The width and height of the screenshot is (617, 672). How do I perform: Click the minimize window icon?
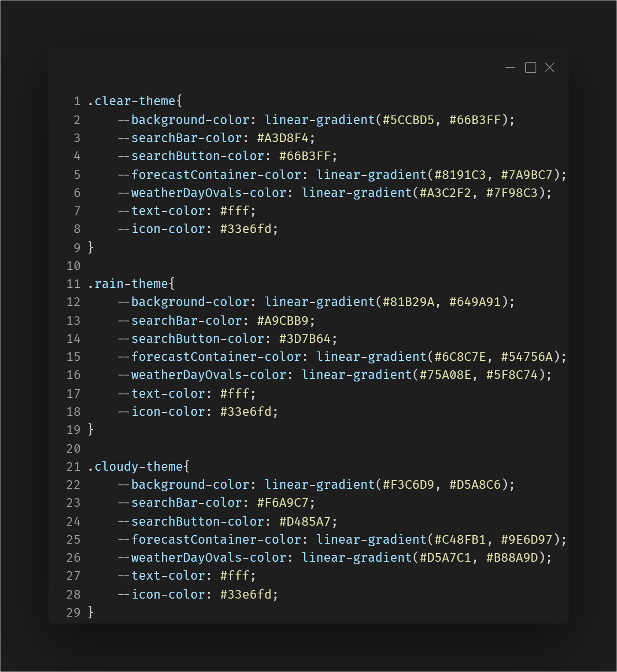(510, 68)
